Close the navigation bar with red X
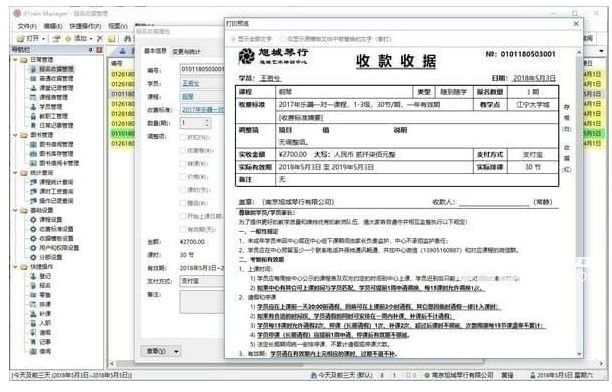612x392 pixels. [x=99, y=50]
